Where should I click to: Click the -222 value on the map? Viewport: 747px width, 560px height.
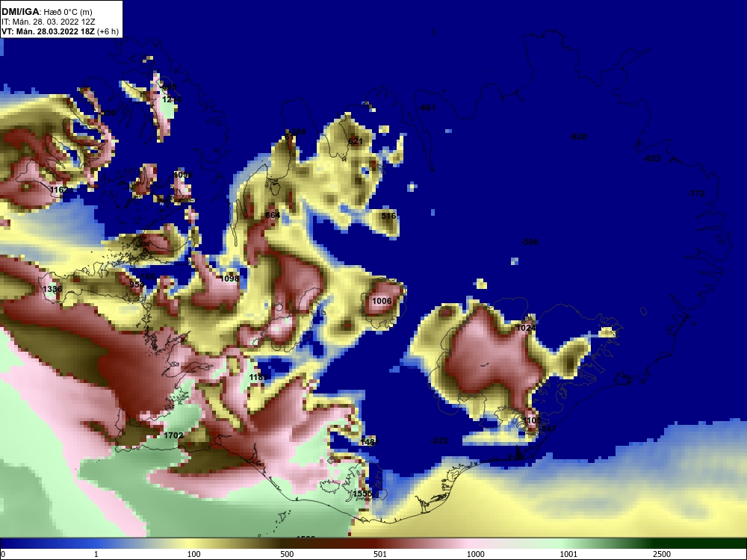coord(439,441)
